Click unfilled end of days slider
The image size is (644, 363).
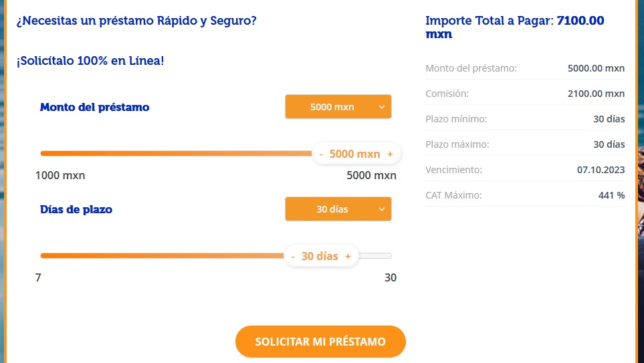[x=375, y=256]
